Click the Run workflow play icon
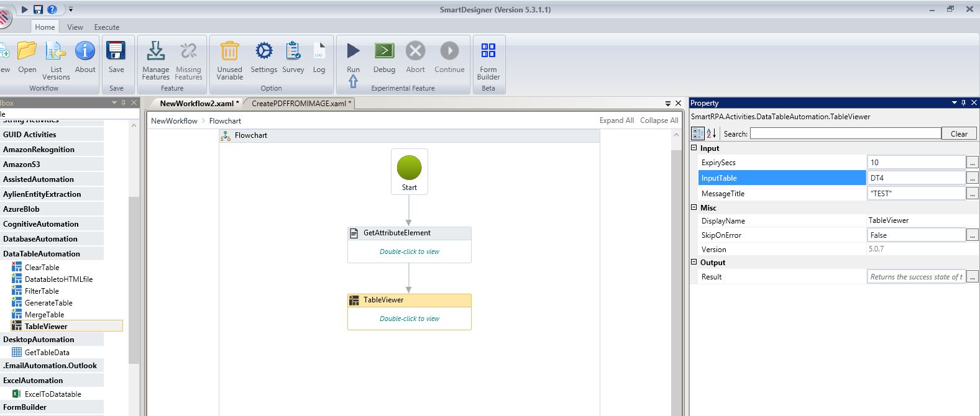The image size is (980, 416). [x=353, y=51]
